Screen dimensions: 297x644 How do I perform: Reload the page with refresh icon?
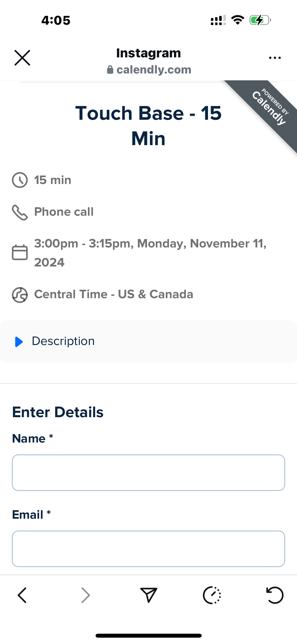[275, 595]
